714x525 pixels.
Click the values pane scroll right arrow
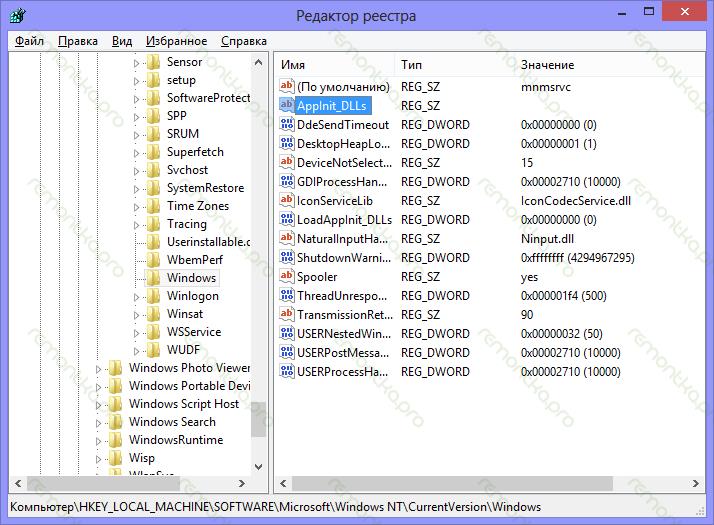pos(695,483)
